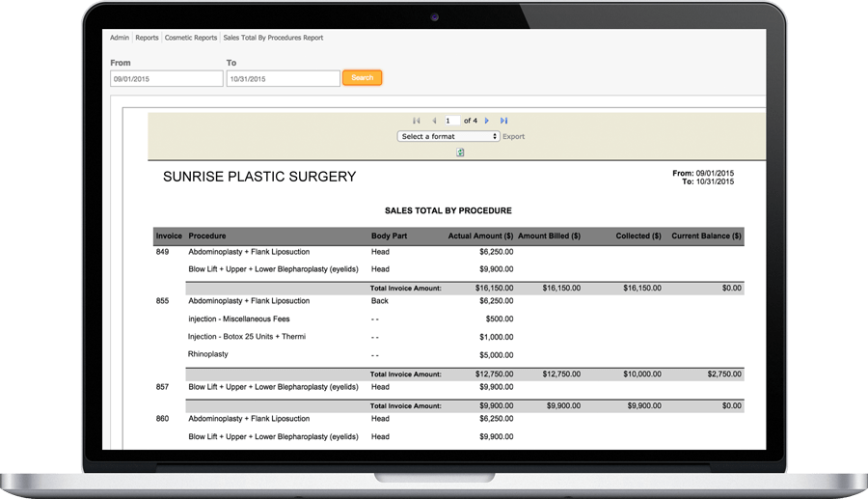The height and width of the screenshot is (499, 868).
Task: Click the $12,750.00 amount billed value
Action: pyautogui.click(x=561, y=374)
